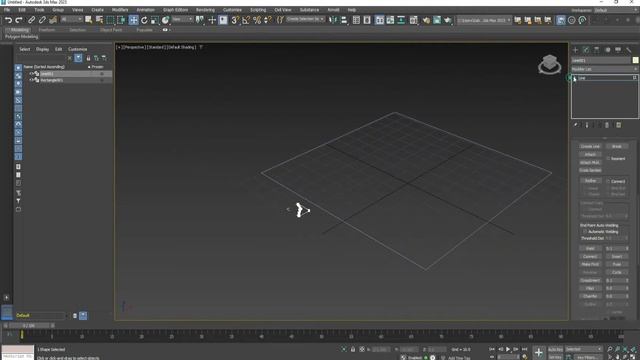This screenshot has width=640, height=360.
Task: Click the Refine button
Action: pos(590,180)
